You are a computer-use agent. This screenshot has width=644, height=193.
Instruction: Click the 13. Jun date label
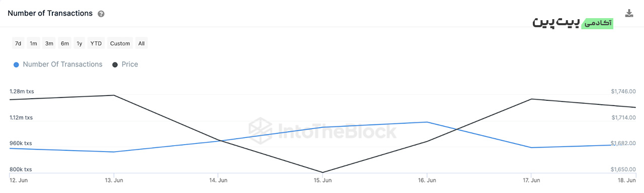coord(114,180)
